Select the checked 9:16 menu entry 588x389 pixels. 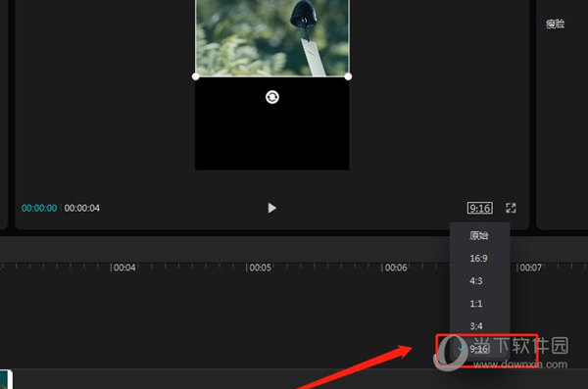click(x=479, y=349)
